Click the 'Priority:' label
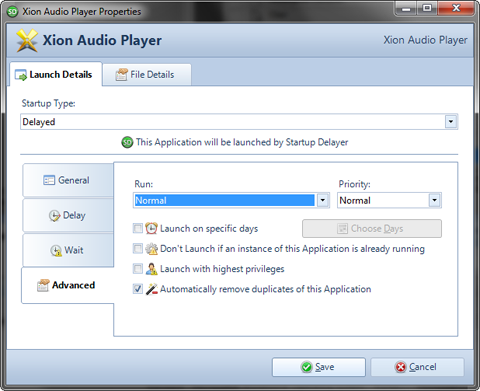This screenshot has width=480, height=391. point(355,184)
